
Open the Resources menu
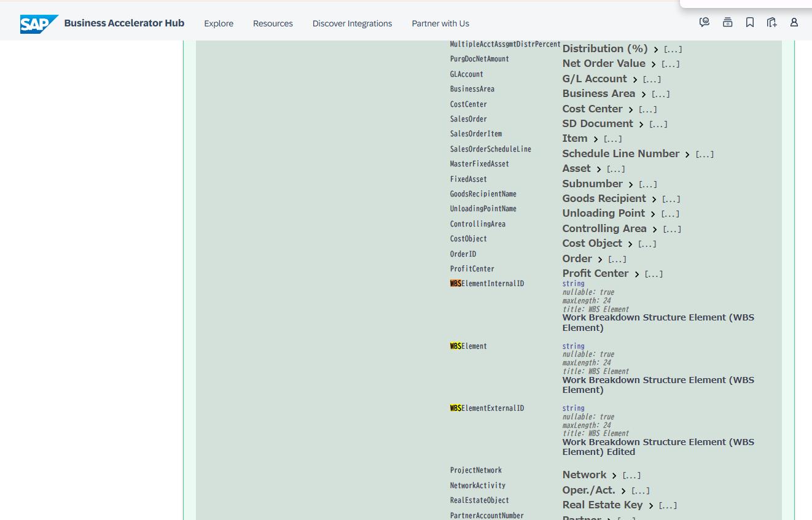[273, 23]
